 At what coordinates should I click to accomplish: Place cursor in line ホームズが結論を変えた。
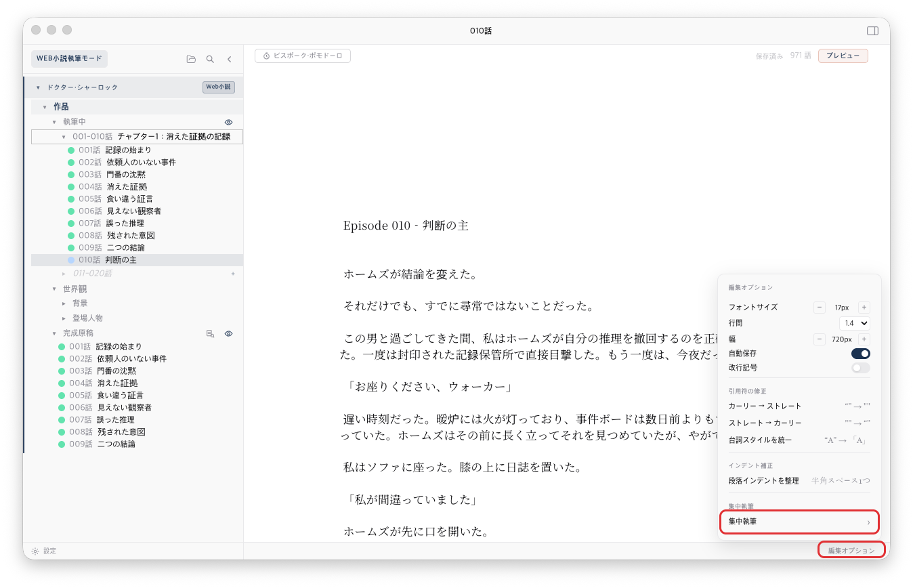click(x=410, y=274)
